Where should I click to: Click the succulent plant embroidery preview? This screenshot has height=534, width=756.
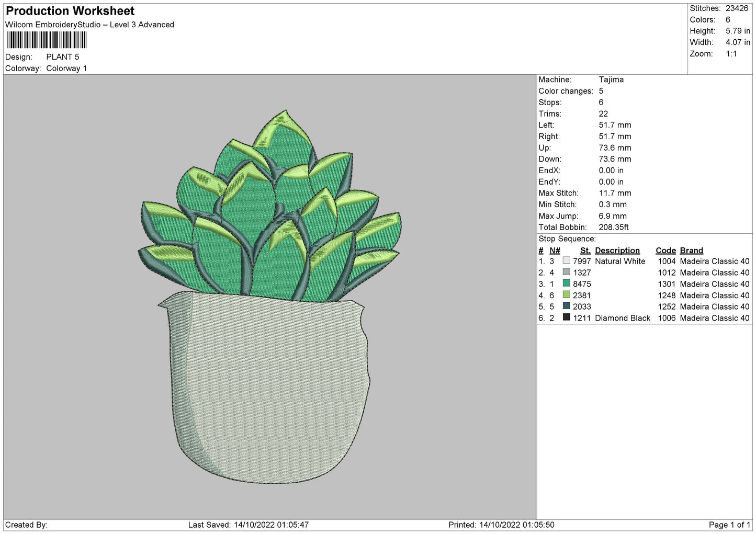(269, 296)
